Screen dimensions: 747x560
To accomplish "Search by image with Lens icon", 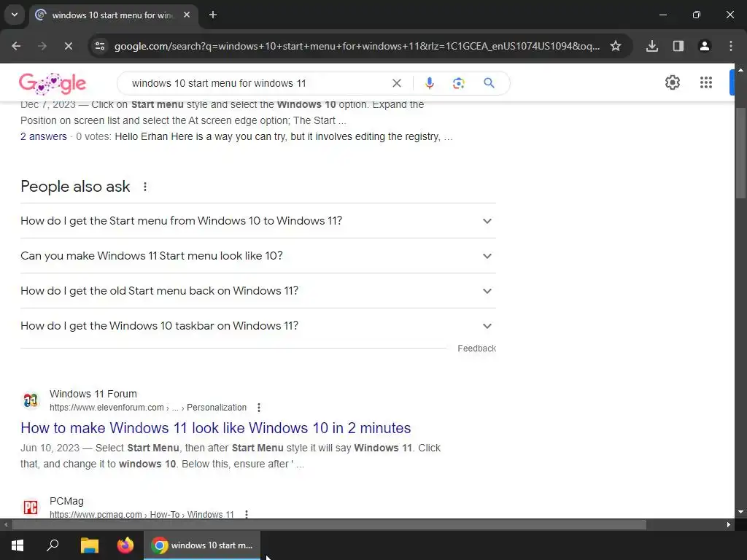I will pyautogui.click(x=458, y=83).
